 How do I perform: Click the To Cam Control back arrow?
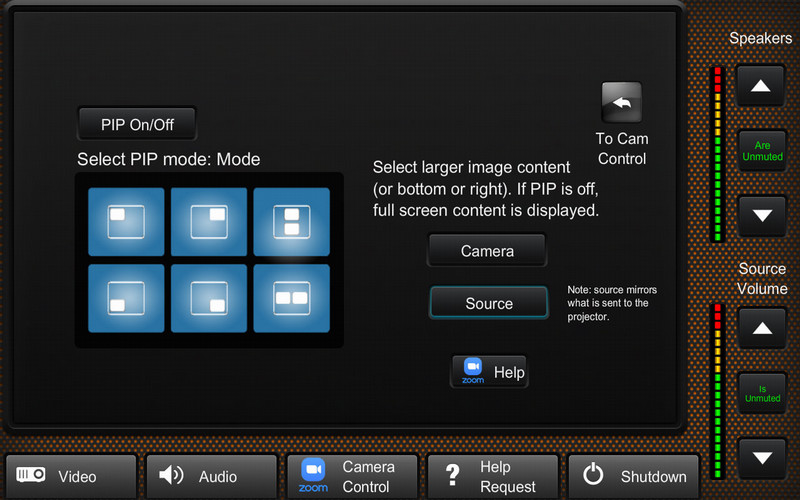pos(621,103)
